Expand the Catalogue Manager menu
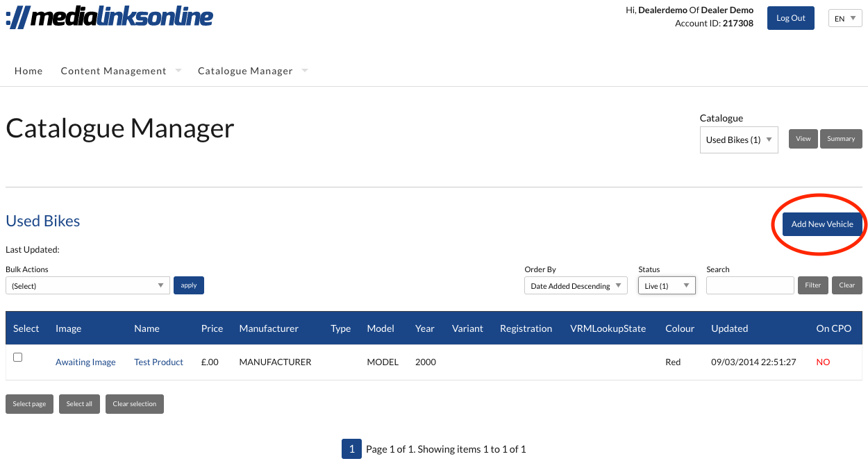 pyautogui.click(x=245, y=71)
